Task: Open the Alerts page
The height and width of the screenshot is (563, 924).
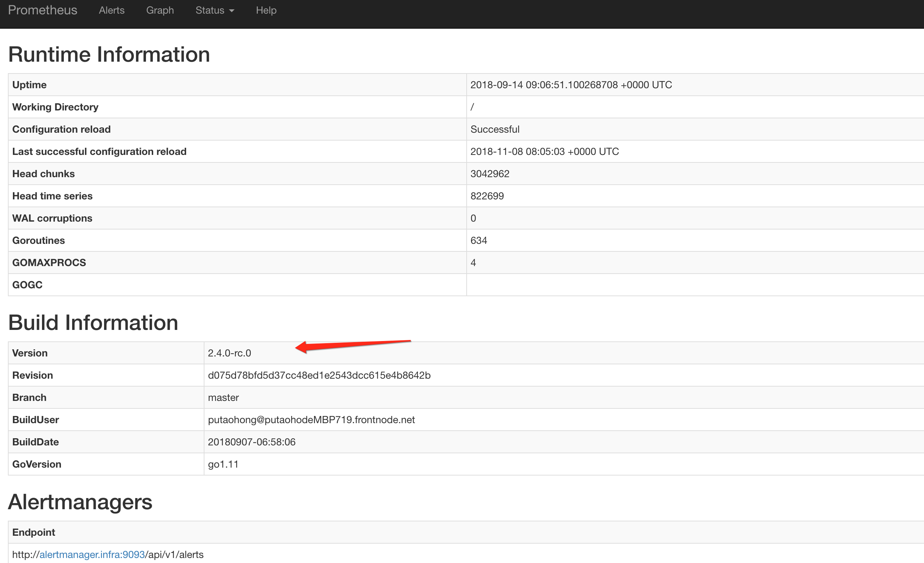Action: 111,10
